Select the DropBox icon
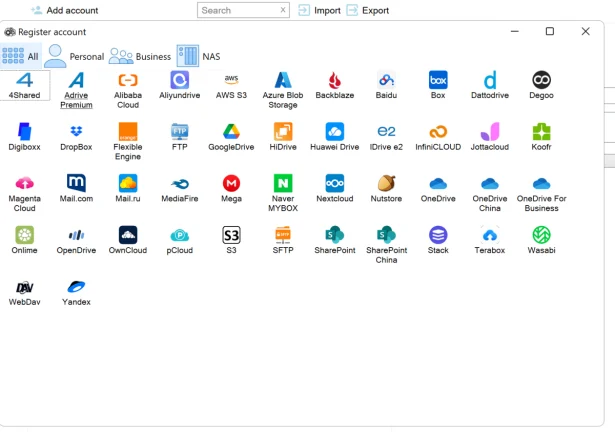This screenshot has height=432, width=615. pos(76,137)
